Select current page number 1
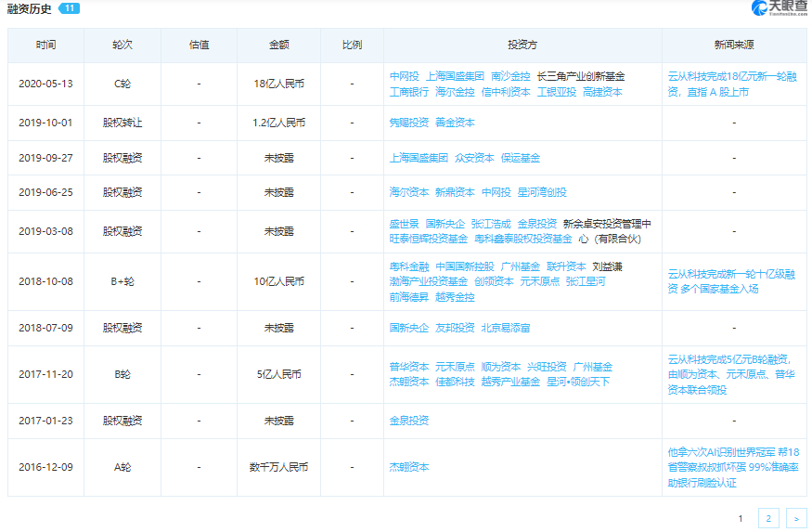 [741, 518]
